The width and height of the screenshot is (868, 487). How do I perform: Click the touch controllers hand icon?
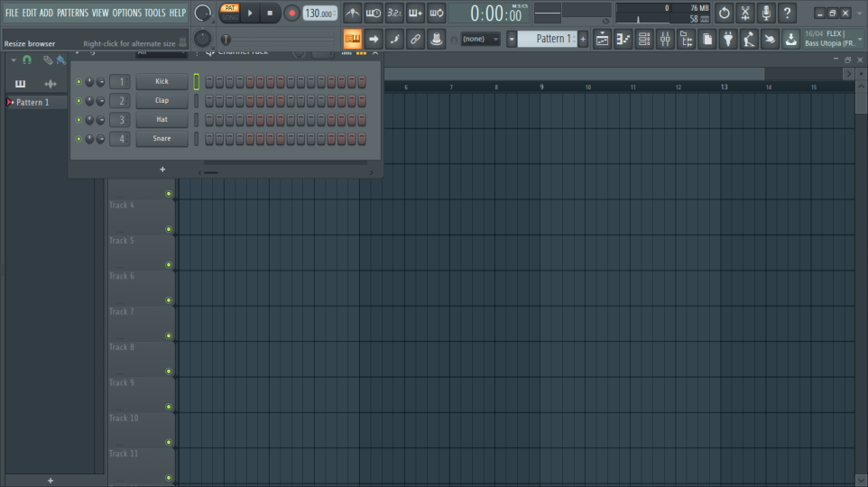coord(770,40)
